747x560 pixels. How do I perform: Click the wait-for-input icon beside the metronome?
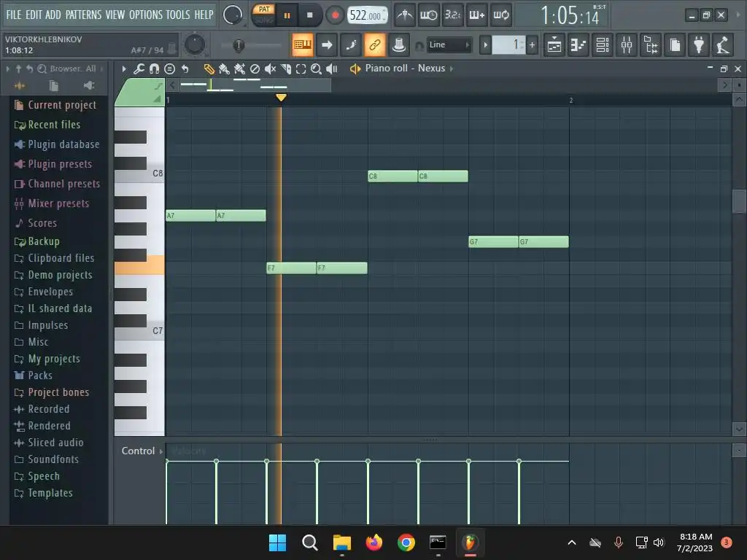[428, 15]
